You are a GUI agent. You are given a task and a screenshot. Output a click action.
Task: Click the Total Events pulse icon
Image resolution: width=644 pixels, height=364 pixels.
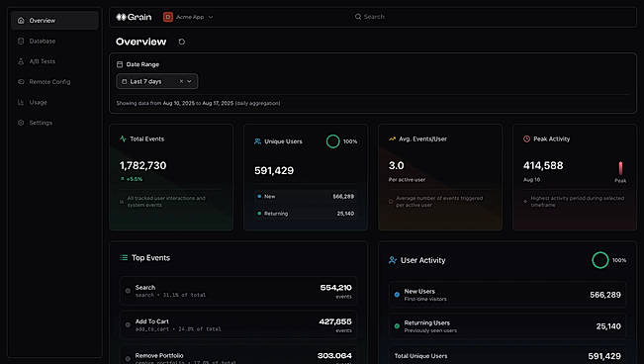123,138
